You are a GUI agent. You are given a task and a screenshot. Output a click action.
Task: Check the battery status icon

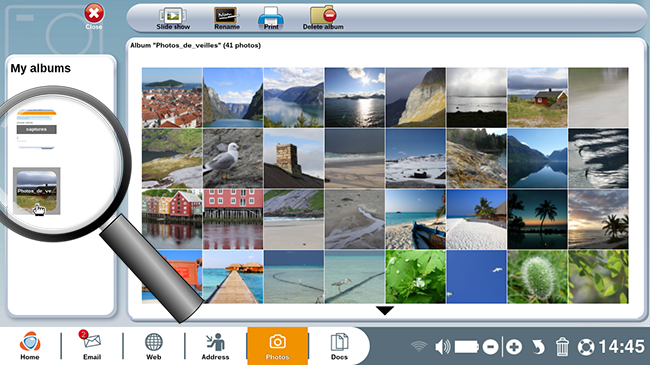coord(467,347)
